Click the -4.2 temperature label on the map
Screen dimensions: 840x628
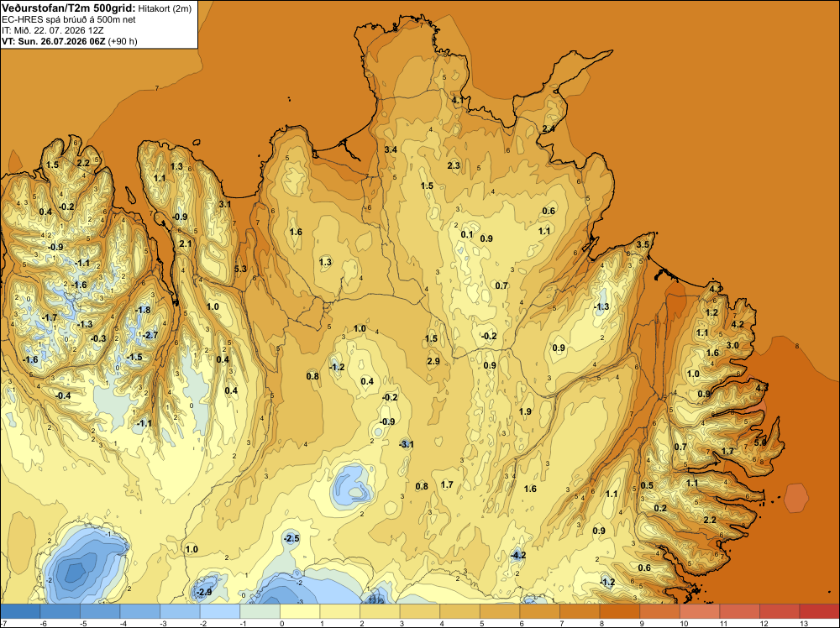(x=517, y=555)
